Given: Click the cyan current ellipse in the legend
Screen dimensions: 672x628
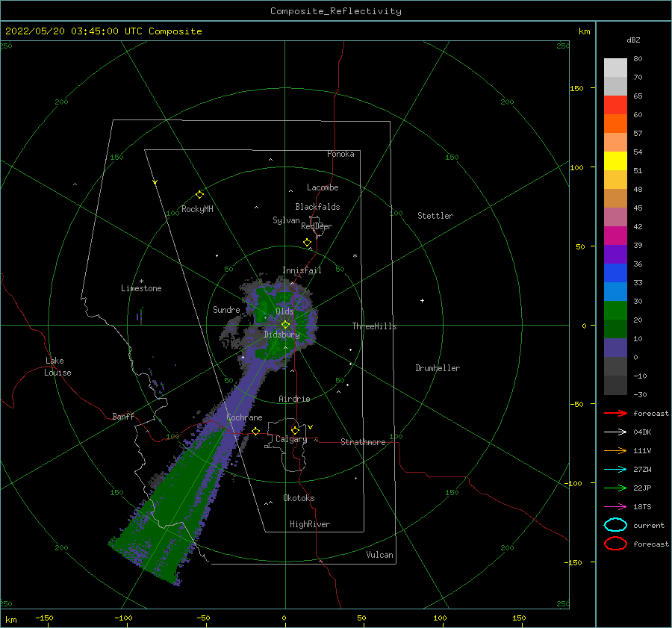Looking at the screenshot, I should point(615,525).
